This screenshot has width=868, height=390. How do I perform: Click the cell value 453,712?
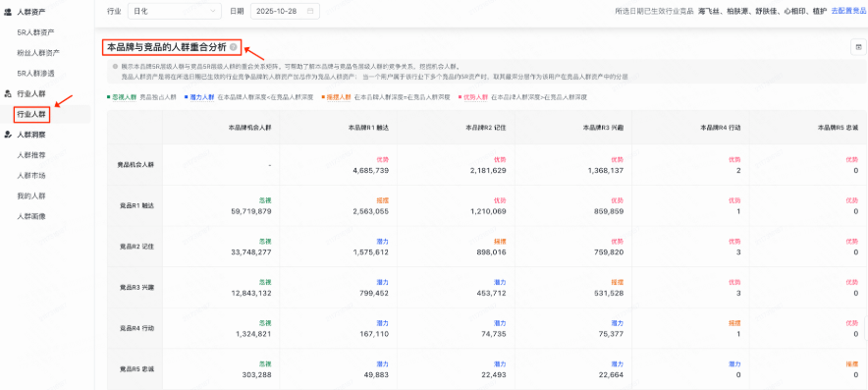pos(491,293)
